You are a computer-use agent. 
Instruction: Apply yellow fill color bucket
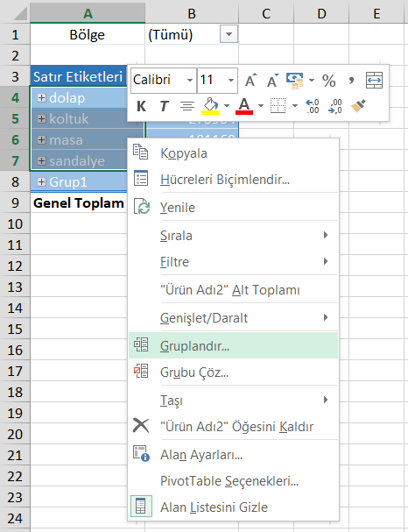click(x=210, y=106)
